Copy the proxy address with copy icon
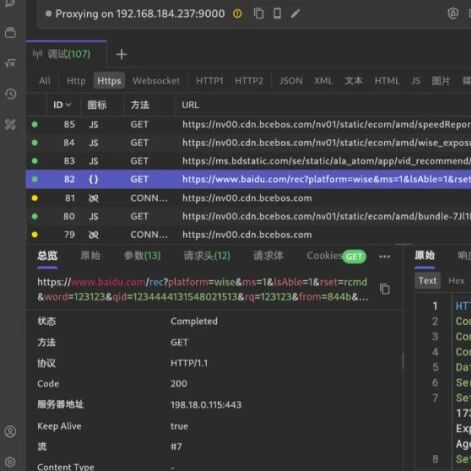The image size is (471, 471). coord(259,14)
